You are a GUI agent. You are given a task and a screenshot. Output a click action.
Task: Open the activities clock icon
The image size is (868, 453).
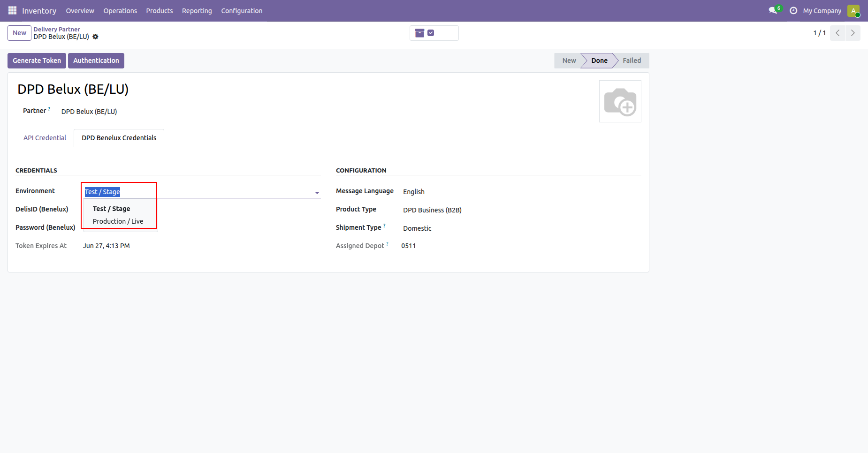(793, 10)
